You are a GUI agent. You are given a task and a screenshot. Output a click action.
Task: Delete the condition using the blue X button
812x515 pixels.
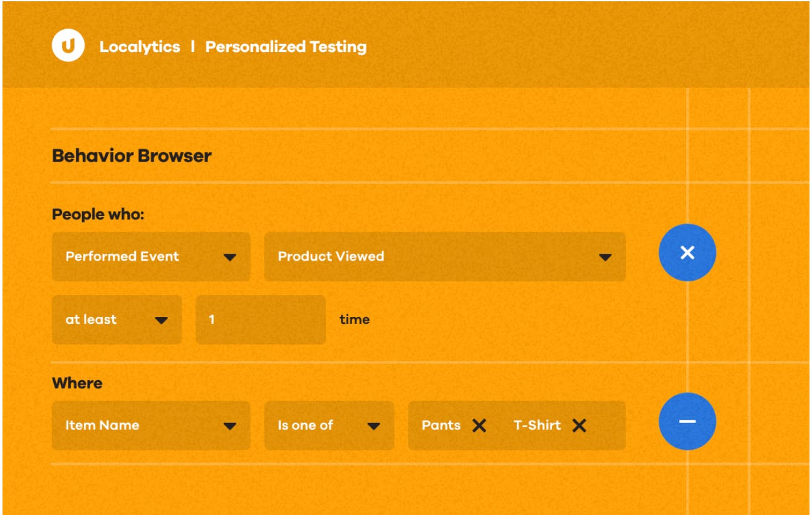tap(687, 252)
